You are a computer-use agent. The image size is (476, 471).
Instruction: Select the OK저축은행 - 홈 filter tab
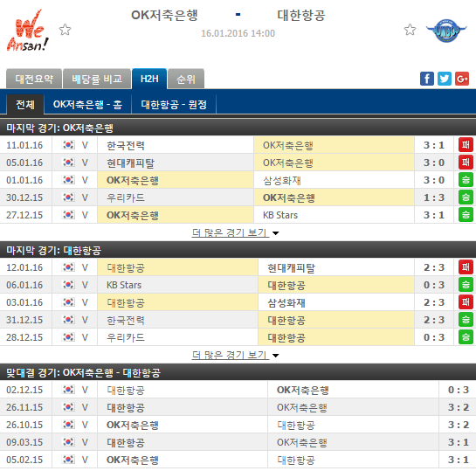point(87,105)
